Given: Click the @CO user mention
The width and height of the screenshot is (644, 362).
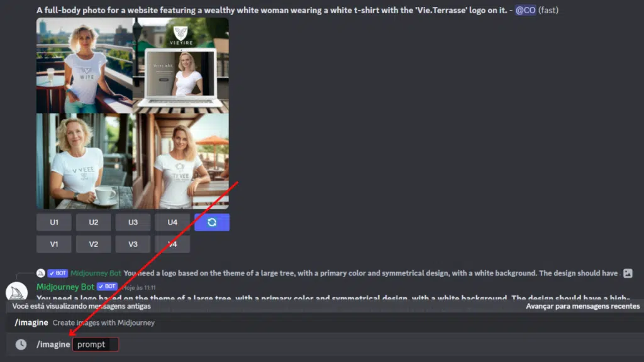Looking at the screenshot, I should click(x=526, y=10).
